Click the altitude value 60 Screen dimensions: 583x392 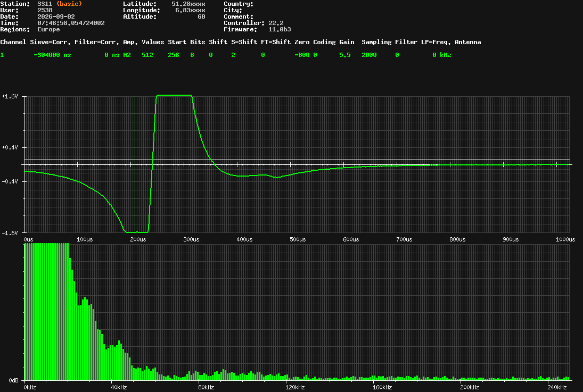click(x=201, y=16)
